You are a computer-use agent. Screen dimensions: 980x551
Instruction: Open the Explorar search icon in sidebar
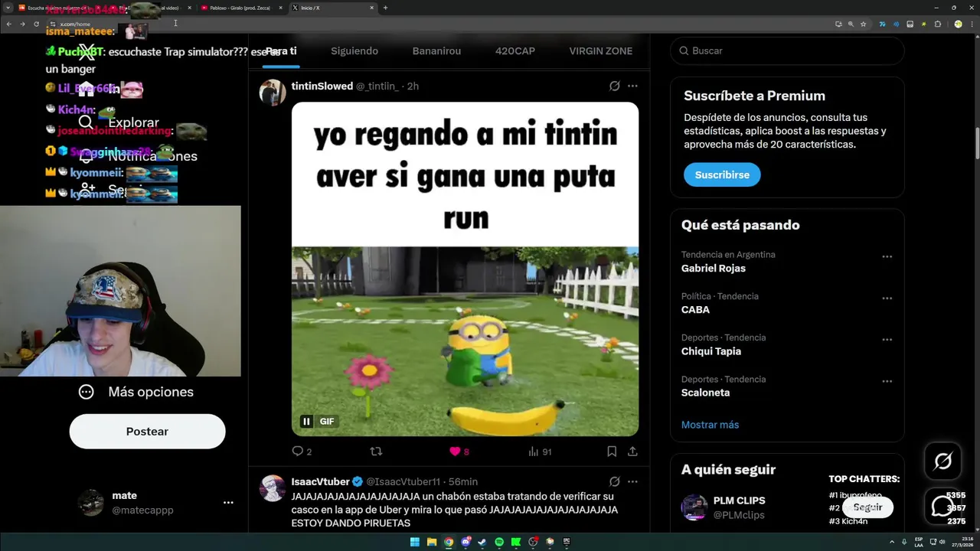(86, 122)
